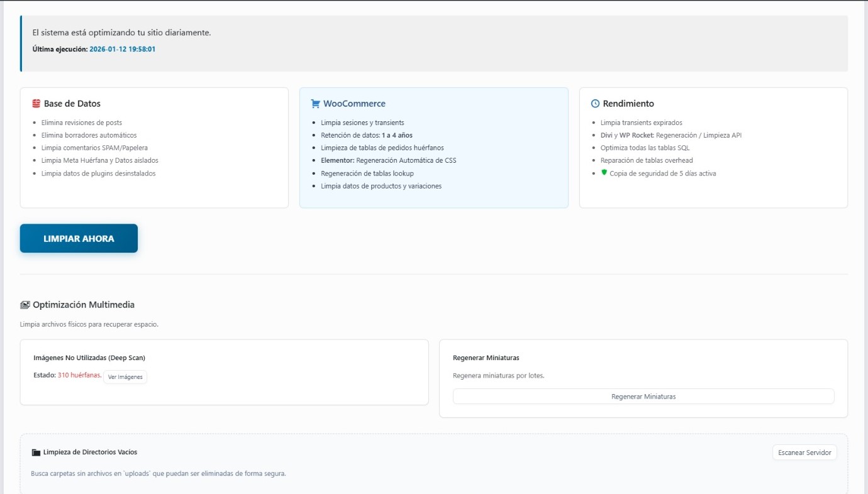
Task: Start the Regenerar Miniaturas batch process
Action: [643, 396]
